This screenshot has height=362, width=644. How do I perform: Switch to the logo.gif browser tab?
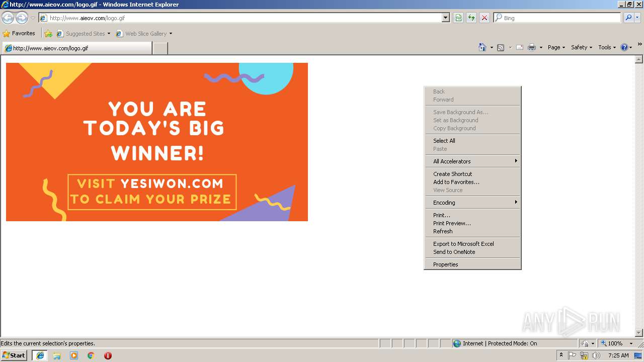[x=77, y=48]
